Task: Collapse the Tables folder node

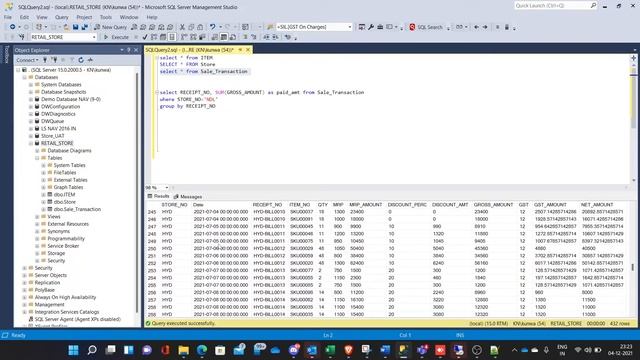Action: point(37,158)
